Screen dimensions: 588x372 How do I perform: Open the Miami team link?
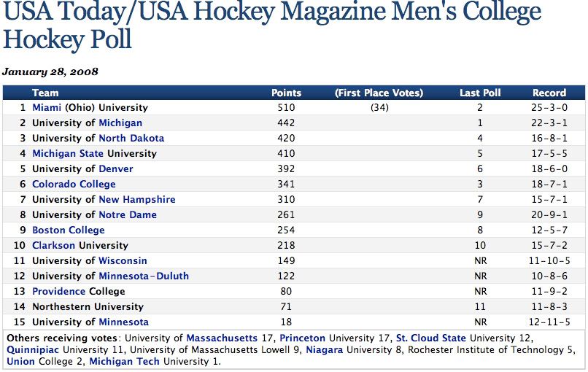click(47, 108)
